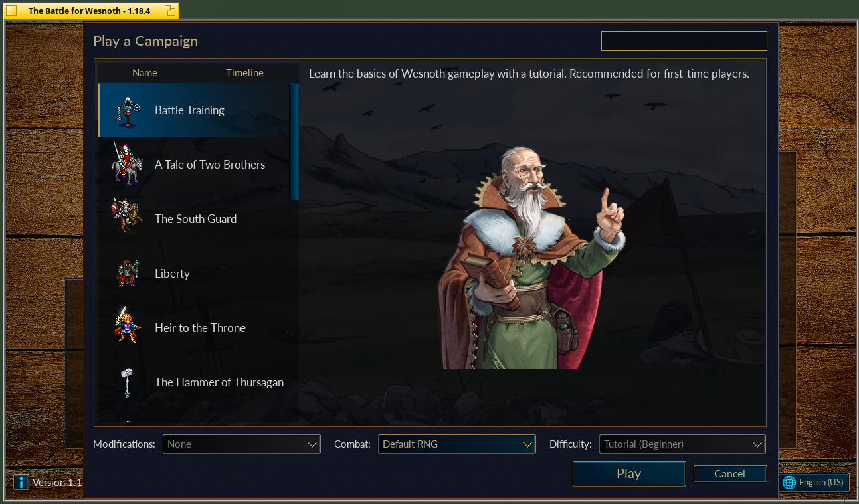859x504 pixels.
Task: Click the yellow window menu icon in title bar
Action: pos(11,10)
